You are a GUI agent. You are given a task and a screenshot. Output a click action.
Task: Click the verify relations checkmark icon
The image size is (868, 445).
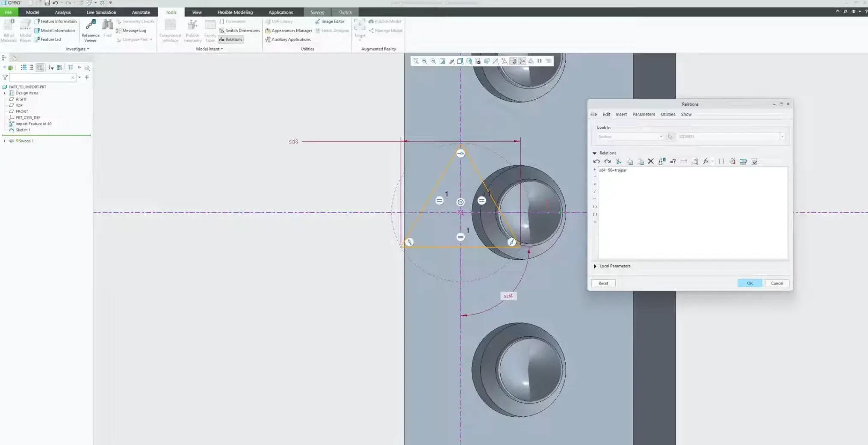(x=754, y=161)
